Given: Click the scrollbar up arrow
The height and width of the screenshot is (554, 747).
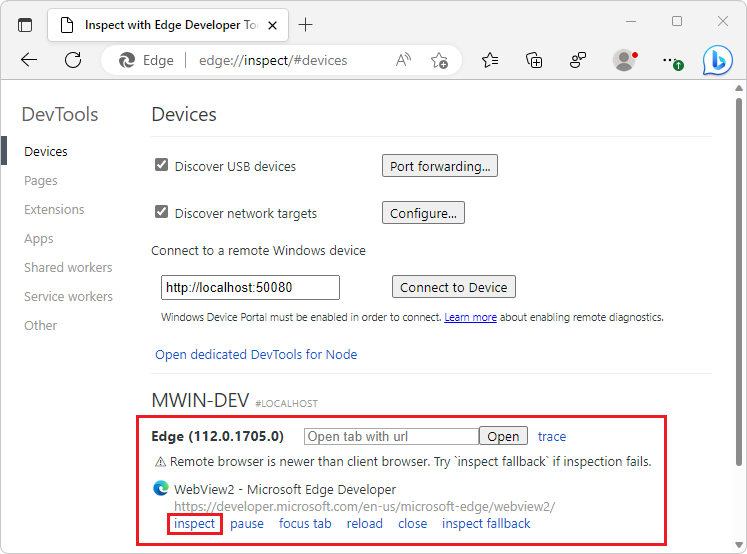Looking at the screenshot, I should [x=739, y=88].
